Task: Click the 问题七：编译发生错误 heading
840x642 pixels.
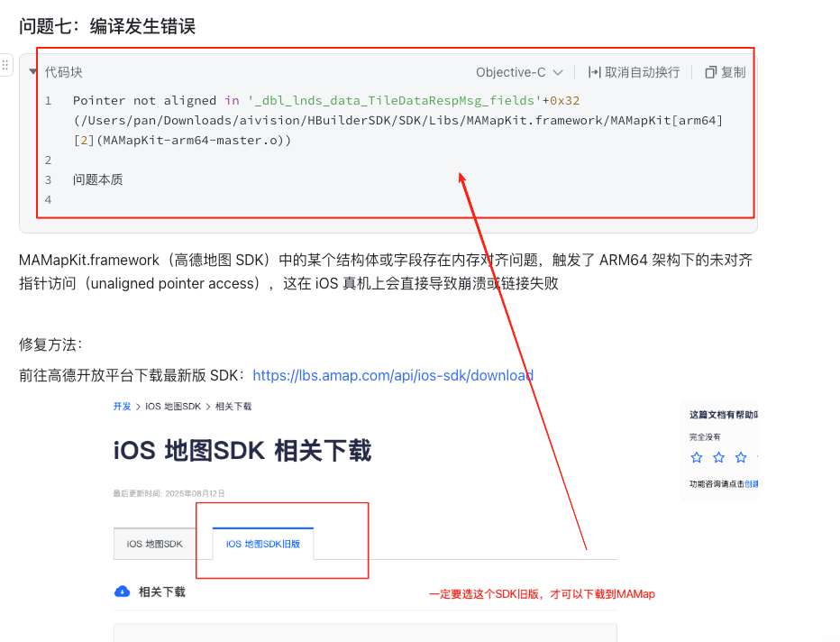Action: coord(107,26)
